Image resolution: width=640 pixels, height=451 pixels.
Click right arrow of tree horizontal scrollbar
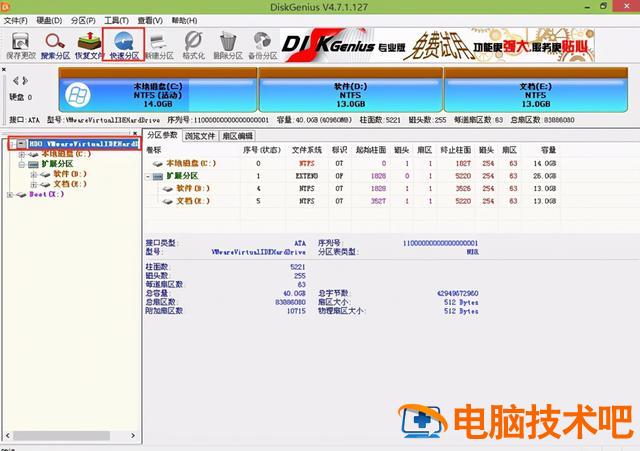coord(133,435)
